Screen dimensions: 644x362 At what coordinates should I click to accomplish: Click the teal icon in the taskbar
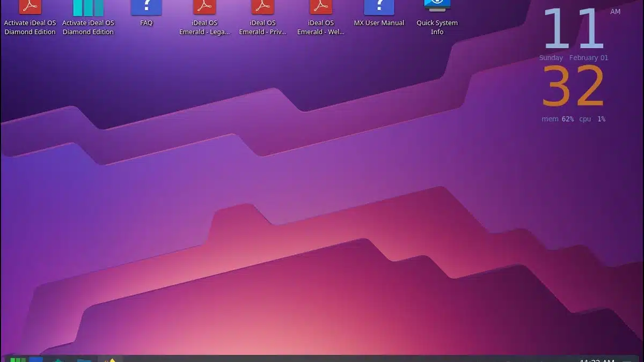(58, 359)
